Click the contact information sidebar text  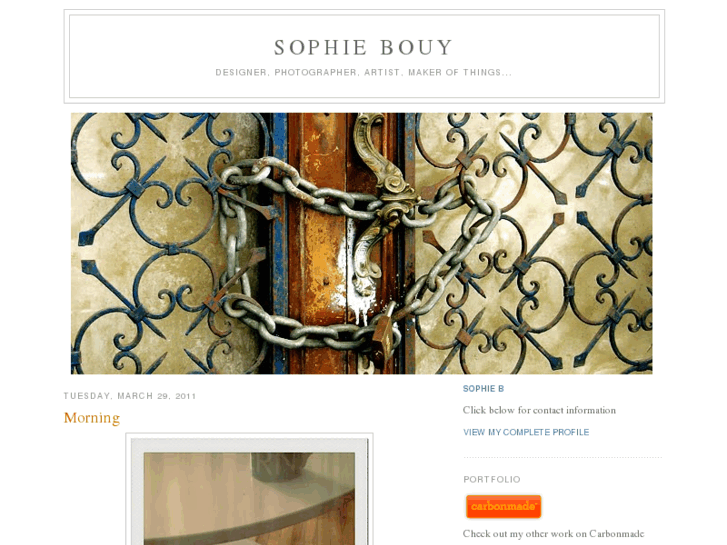pos(539,410)
